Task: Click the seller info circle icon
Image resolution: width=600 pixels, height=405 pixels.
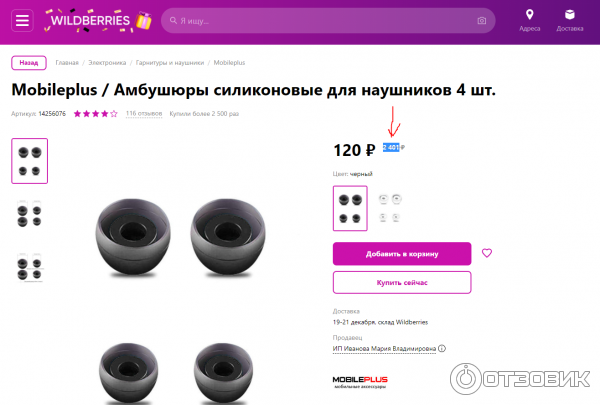Action: point(442,348)
